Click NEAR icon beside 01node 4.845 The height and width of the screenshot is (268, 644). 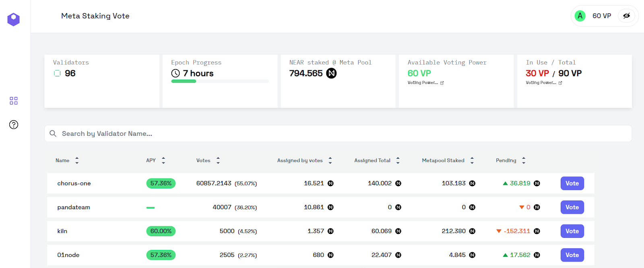tap(472, 255)
